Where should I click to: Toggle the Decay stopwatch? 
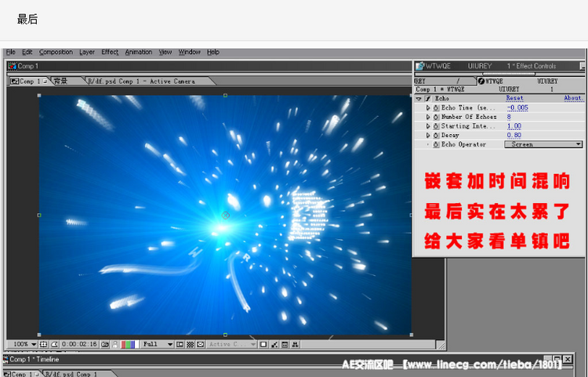[436, 136]
